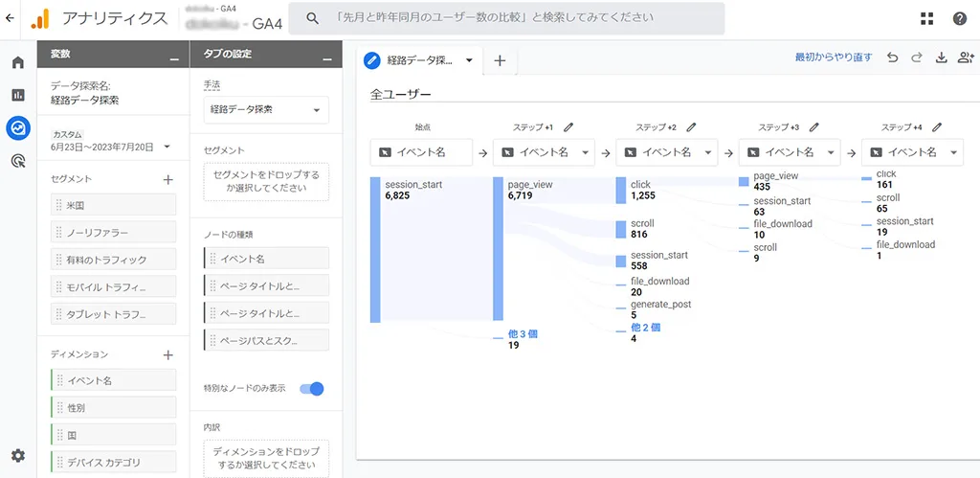This screenshot has width=980, height=478.
Task: Open the Advertising icon in sidebar
Action: coord(17,161)
